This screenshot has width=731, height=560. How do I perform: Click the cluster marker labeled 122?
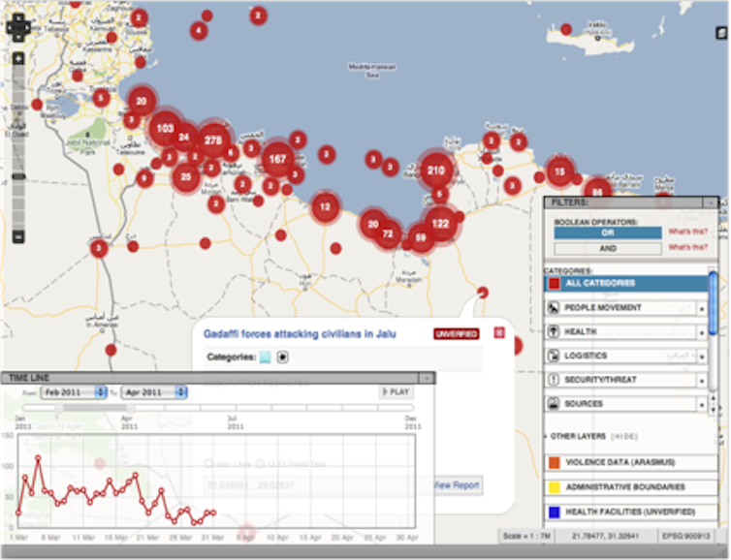(x=439, y=224)
